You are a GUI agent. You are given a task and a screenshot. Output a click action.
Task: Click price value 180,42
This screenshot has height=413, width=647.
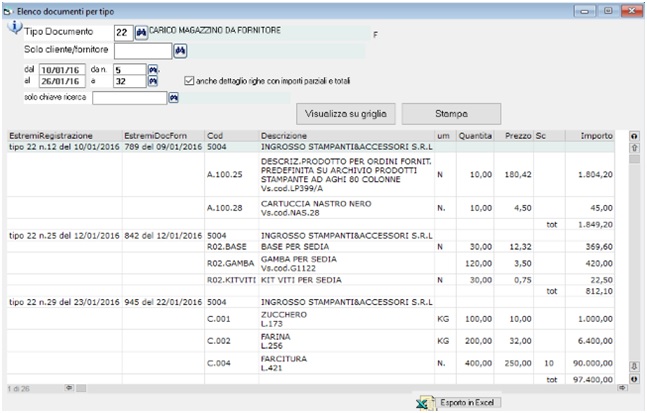(518, 175)
